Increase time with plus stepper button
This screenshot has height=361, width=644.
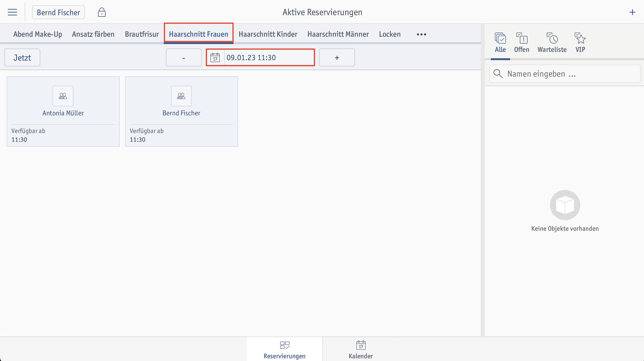[x=337, y=58]
